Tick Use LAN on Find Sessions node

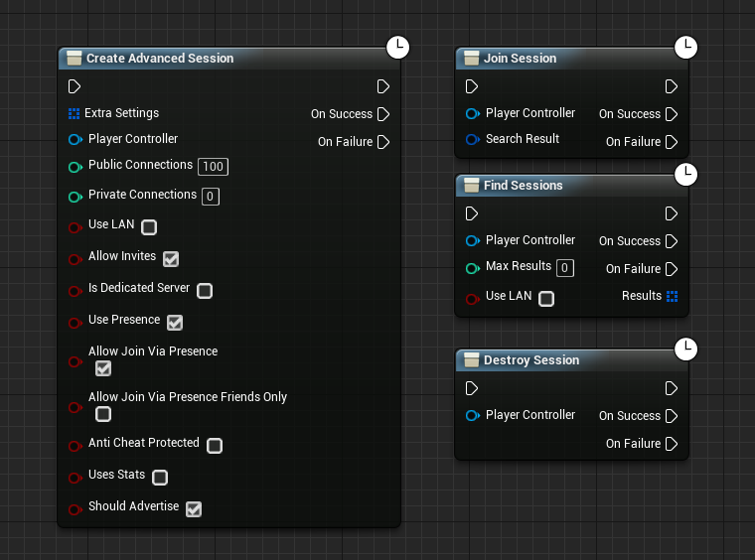[546, 299]
